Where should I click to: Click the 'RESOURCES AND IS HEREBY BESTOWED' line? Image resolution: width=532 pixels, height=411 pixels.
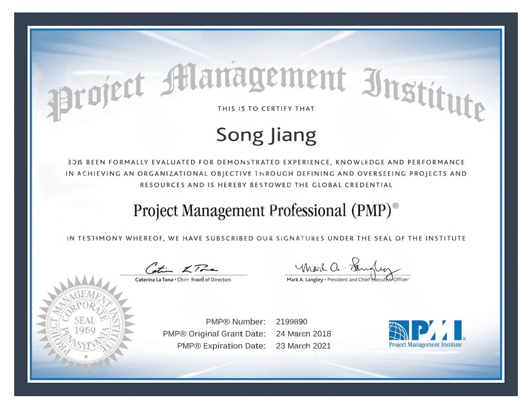click(x=266, y=185)
